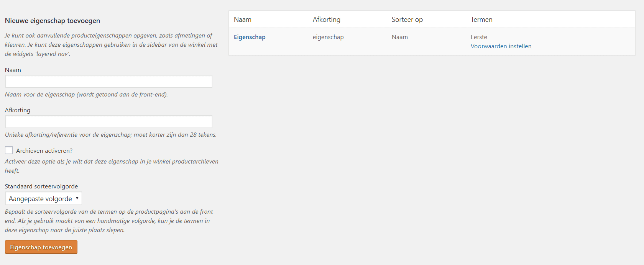
Task: Click the Afkorting column header
Action: click(x=327, y=20)
